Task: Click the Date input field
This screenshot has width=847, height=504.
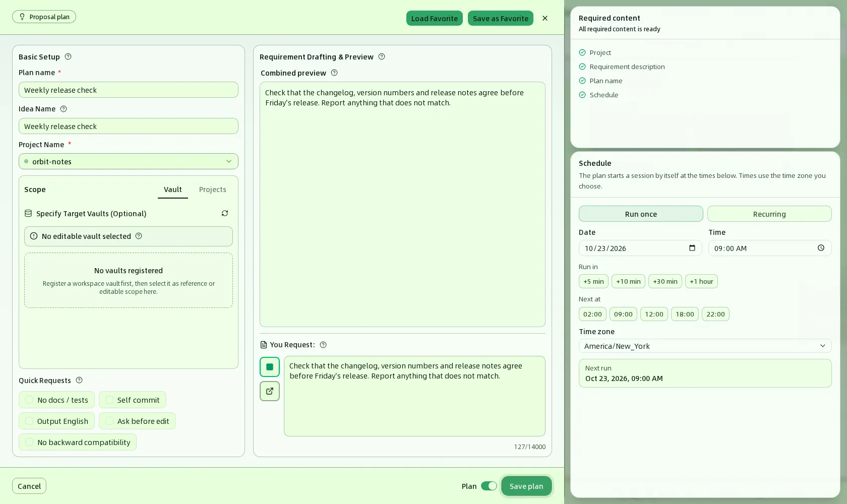Action: (x=640, y=248)
